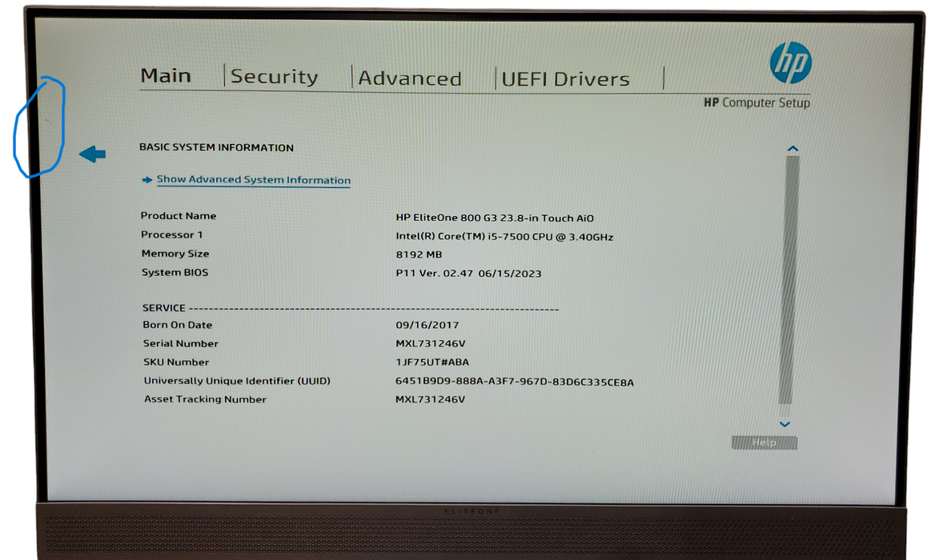947x560 pixels.
Task: Select the UUID value 6451B9D9-888A
Action: tap(515, 382)
